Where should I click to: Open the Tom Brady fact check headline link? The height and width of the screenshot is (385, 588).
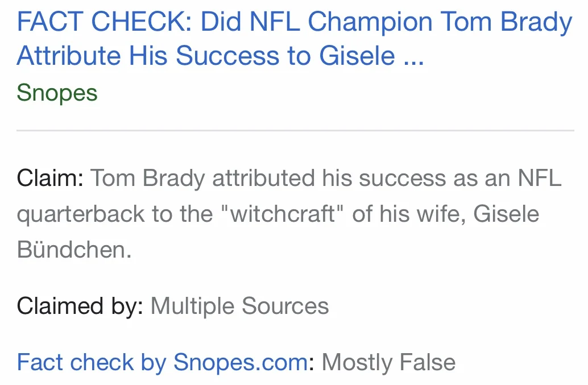point(295,39)
